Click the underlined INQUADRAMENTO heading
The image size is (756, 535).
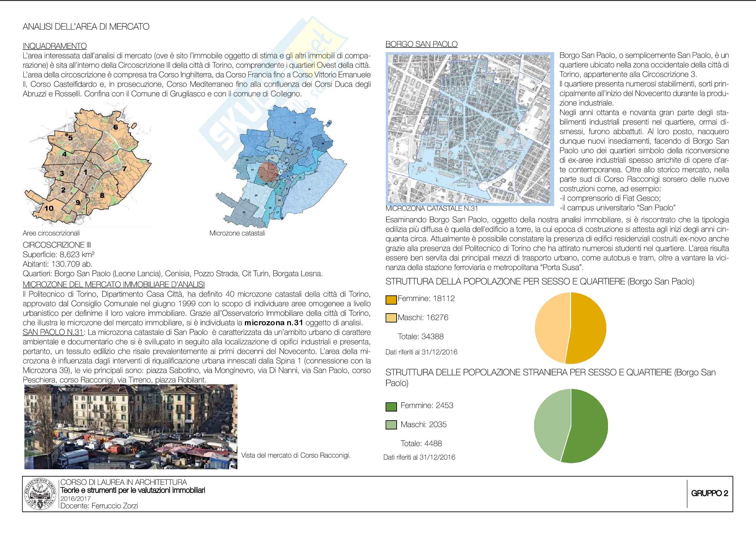[55, 46]
